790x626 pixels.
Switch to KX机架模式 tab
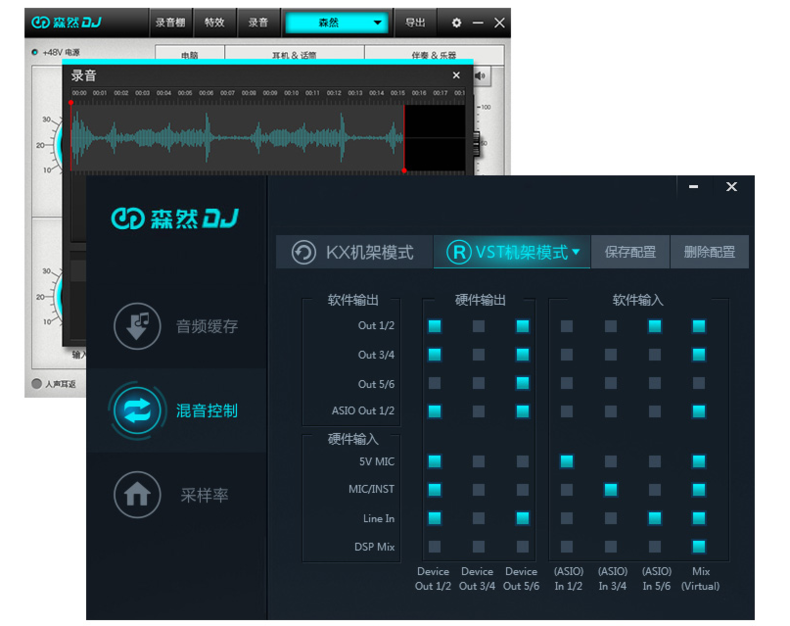(x=355, y=252)
